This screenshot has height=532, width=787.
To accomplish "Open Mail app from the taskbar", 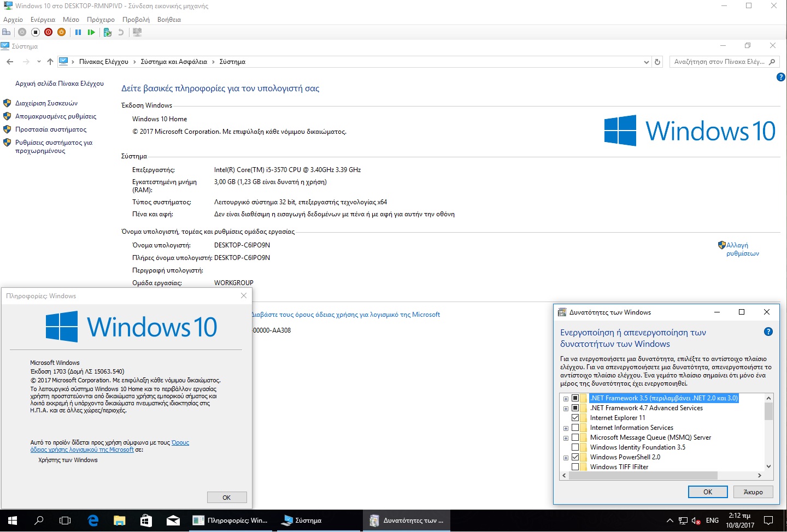I will coord(173,521).
